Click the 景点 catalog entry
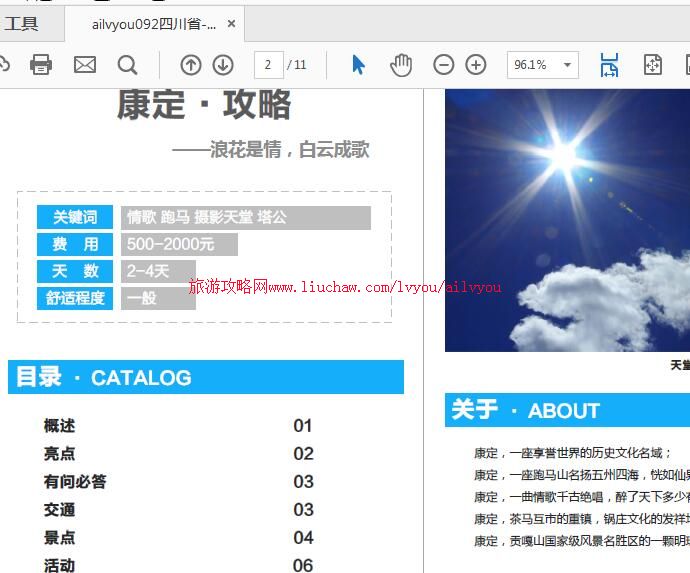This screenshot has width=690, height=573. pos(60,538)
